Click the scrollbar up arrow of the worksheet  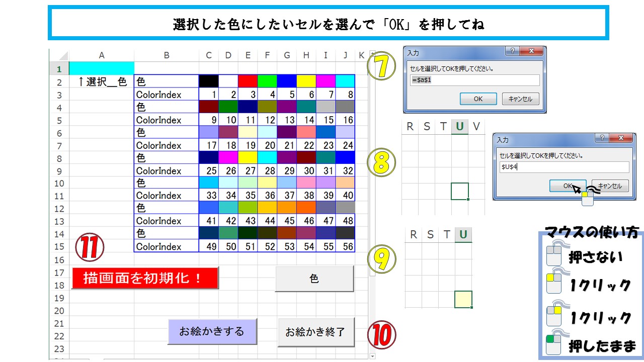372,53
